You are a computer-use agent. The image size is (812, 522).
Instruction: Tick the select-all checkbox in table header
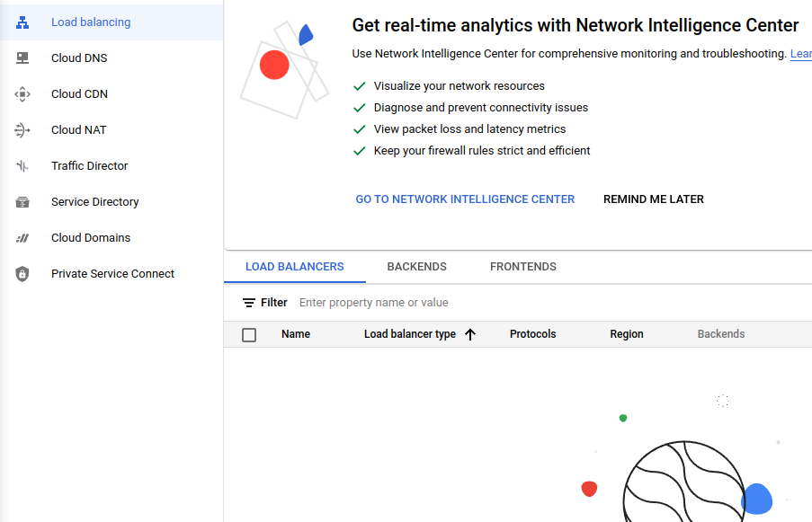249,335
